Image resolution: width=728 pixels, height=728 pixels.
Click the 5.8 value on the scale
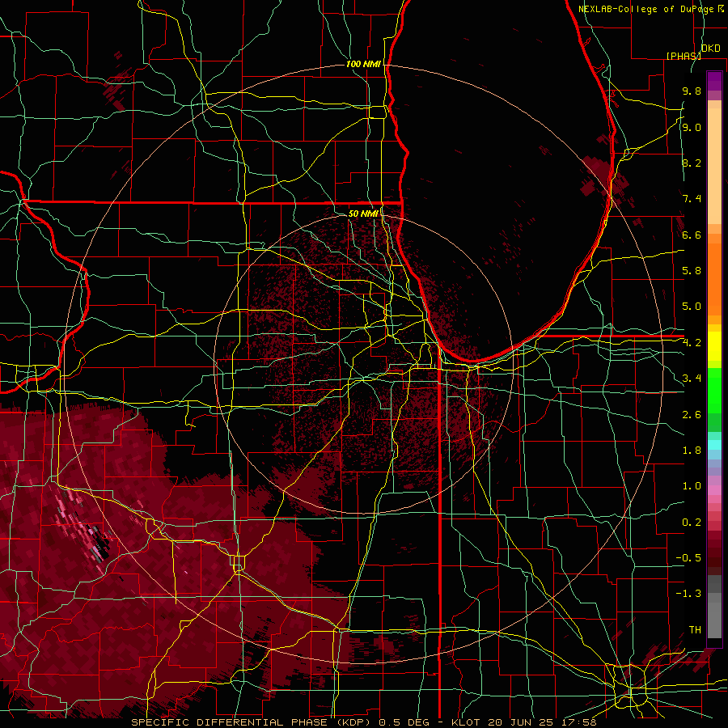[692, 271]
